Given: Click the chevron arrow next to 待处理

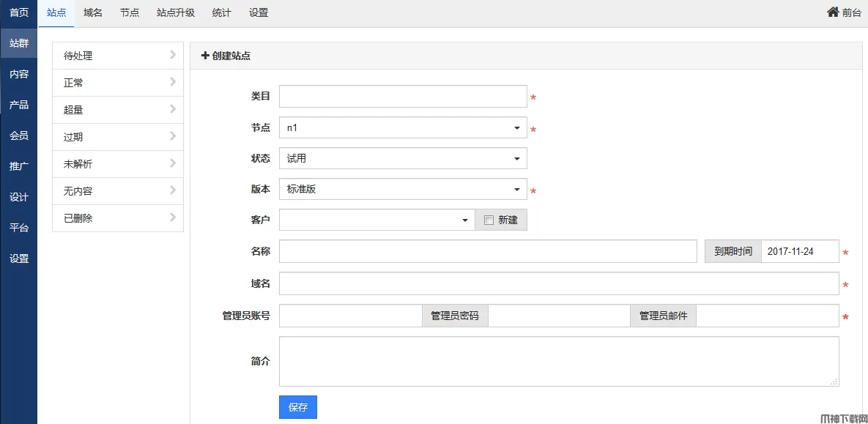Looking at the screenshot, I should point(173,55).
